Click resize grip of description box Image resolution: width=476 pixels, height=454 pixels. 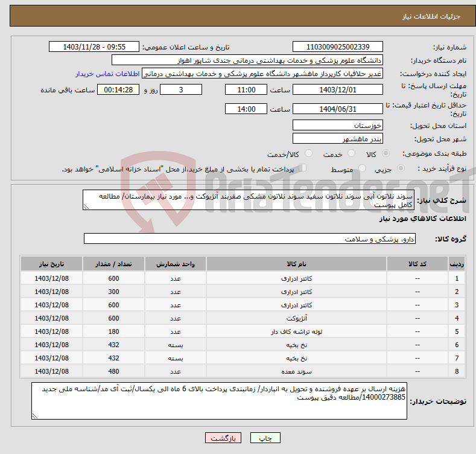click(x=86, y=206)
